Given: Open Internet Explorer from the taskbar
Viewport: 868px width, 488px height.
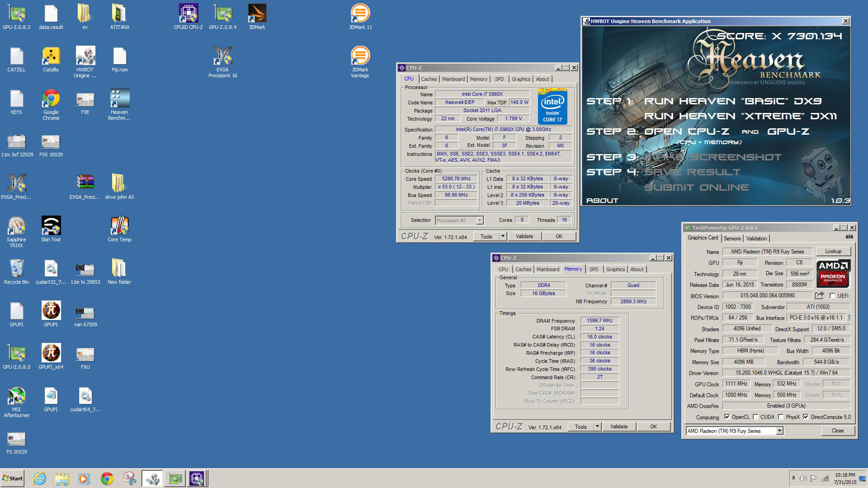Looking at the screenshot, I should tap(40, 479).
